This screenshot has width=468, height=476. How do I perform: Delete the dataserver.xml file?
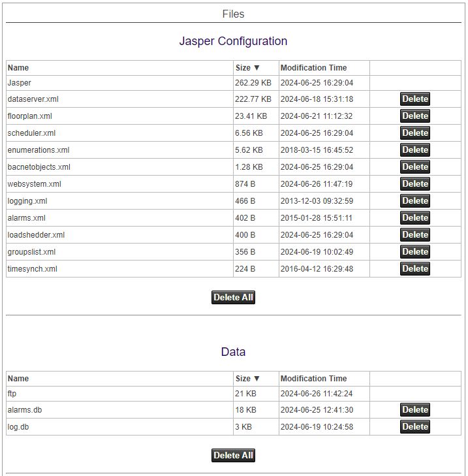[414, 99]
